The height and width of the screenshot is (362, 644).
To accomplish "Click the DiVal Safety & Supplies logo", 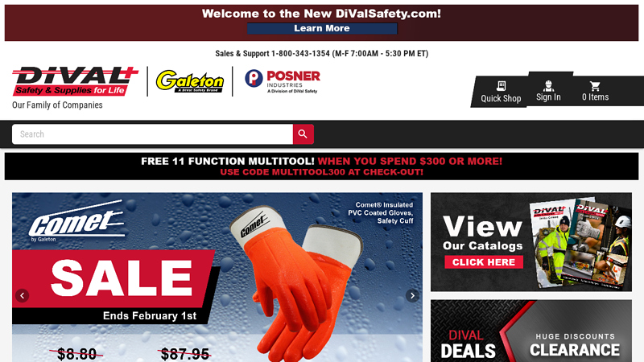I will 75,81.
